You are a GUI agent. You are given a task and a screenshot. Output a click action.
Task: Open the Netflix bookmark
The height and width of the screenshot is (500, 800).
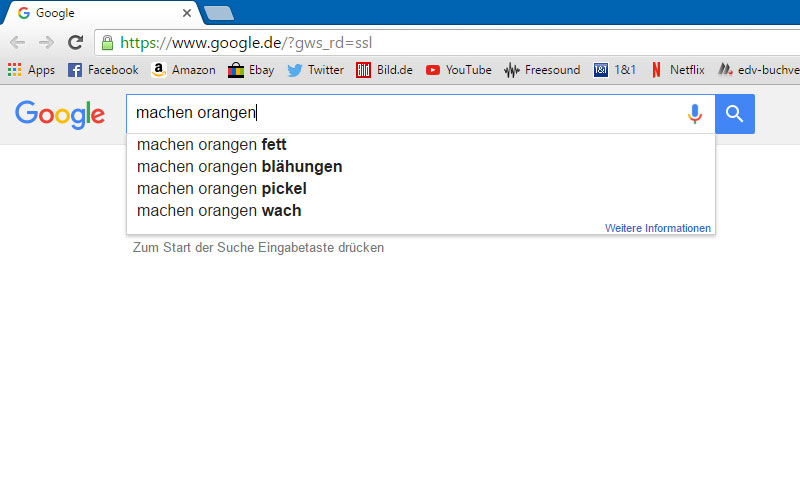click(x=678, y=70)
